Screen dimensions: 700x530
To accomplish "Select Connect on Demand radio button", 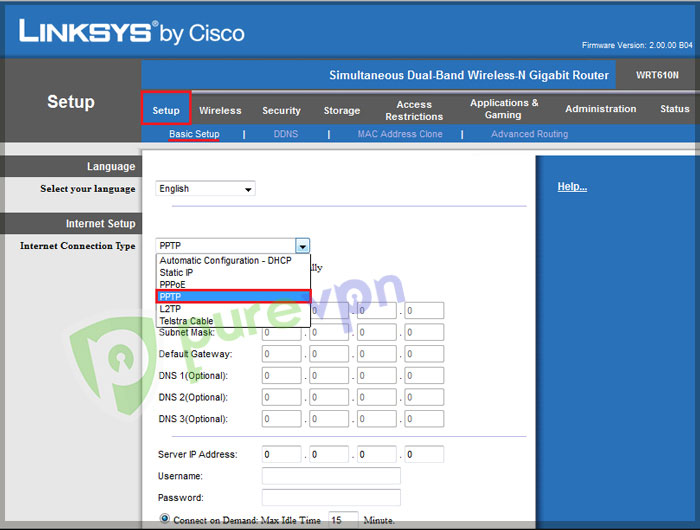I will pos(165,518).
